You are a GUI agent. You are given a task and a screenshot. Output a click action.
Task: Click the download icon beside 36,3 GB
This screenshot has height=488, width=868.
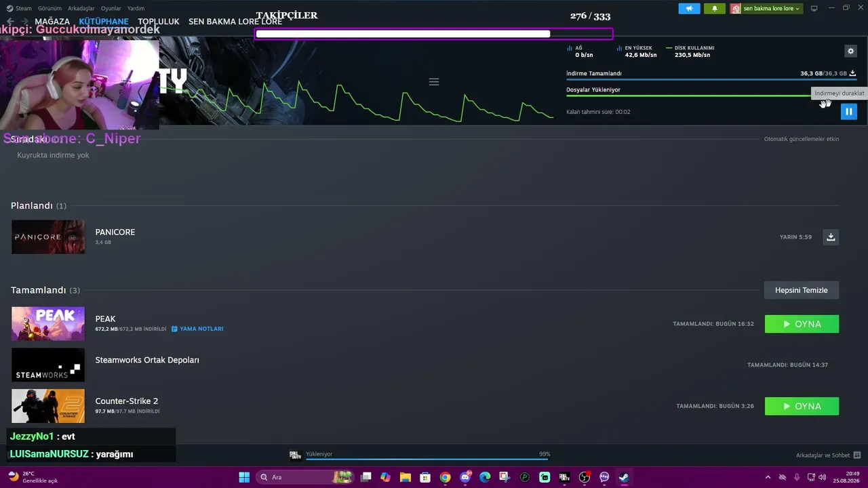(x=852, y=73)
